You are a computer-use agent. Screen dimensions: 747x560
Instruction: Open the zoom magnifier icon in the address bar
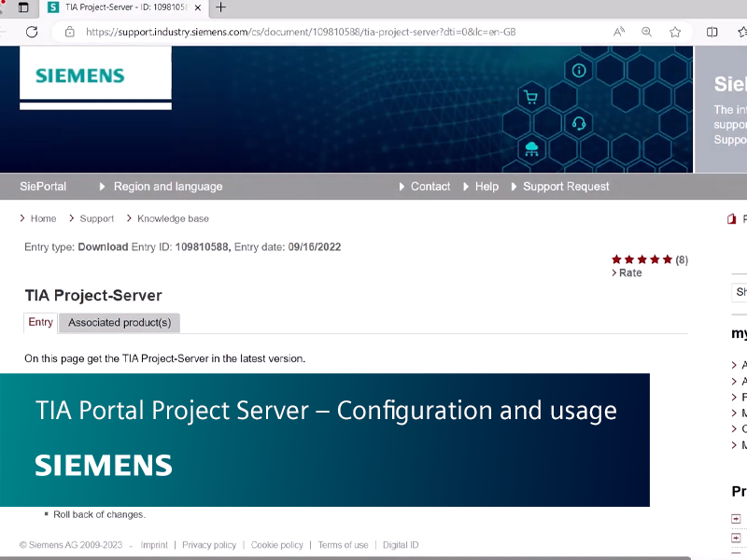tap(646, 31)
